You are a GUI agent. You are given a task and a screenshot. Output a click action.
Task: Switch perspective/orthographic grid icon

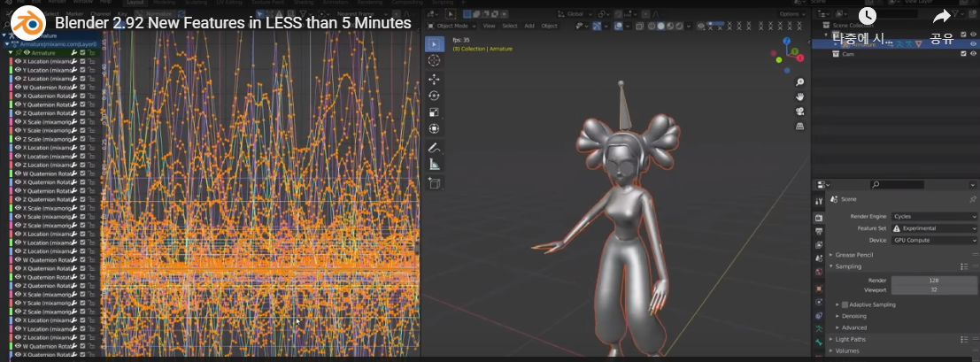click(800, 126)
